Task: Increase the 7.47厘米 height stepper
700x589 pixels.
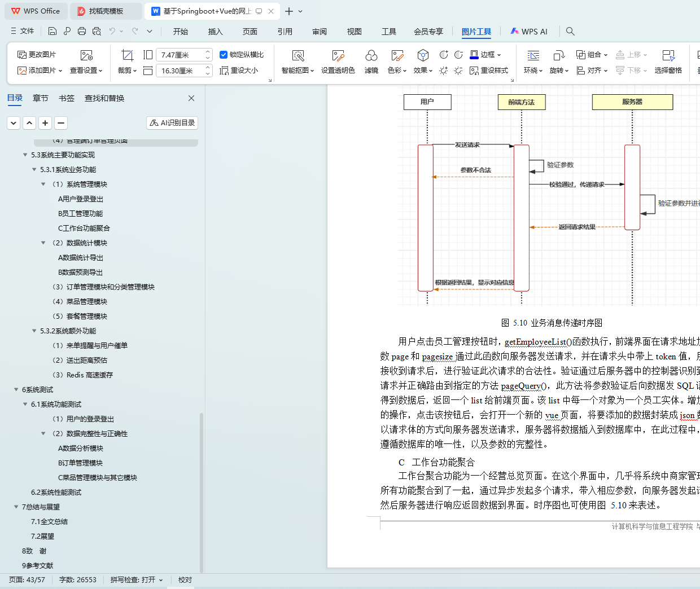Action: (x=208, y=52)
